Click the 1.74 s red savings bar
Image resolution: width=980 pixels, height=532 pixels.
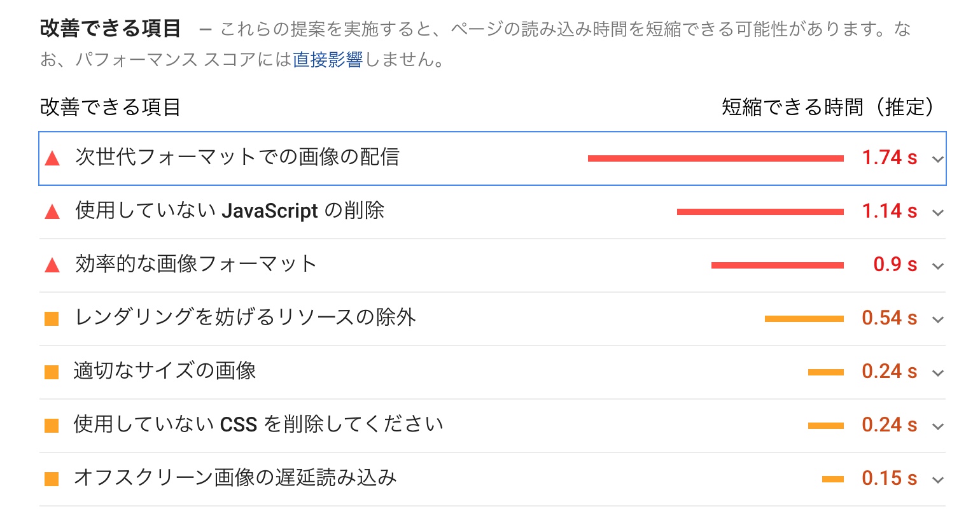[x=715, y=158]
